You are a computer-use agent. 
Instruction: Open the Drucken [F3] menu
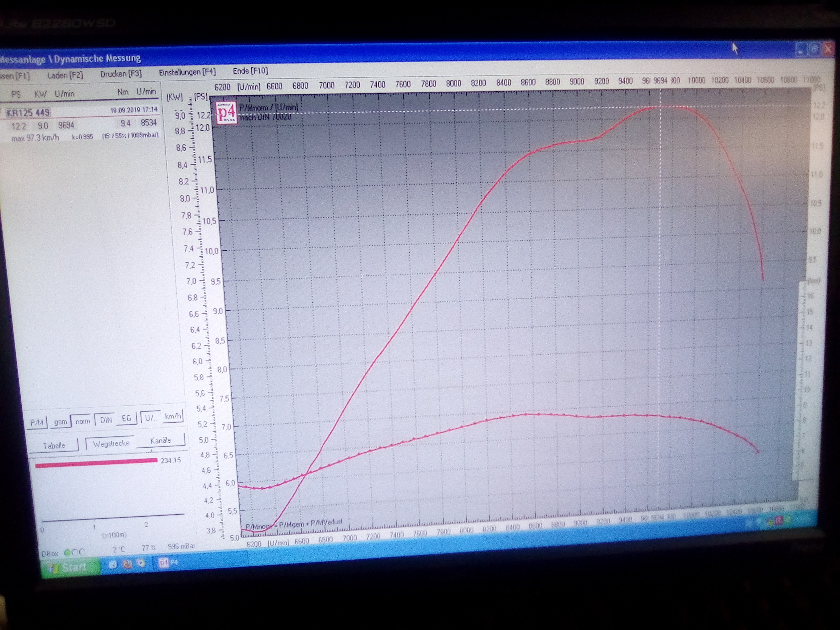[121, 74]
